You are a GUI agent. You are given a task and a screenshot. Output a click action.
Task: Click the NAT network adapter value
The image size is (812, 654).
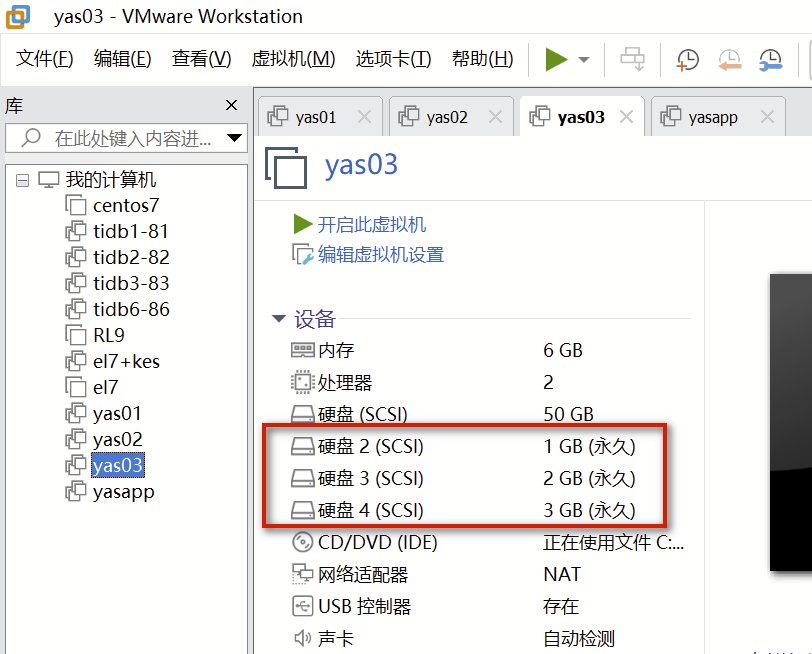562,574
